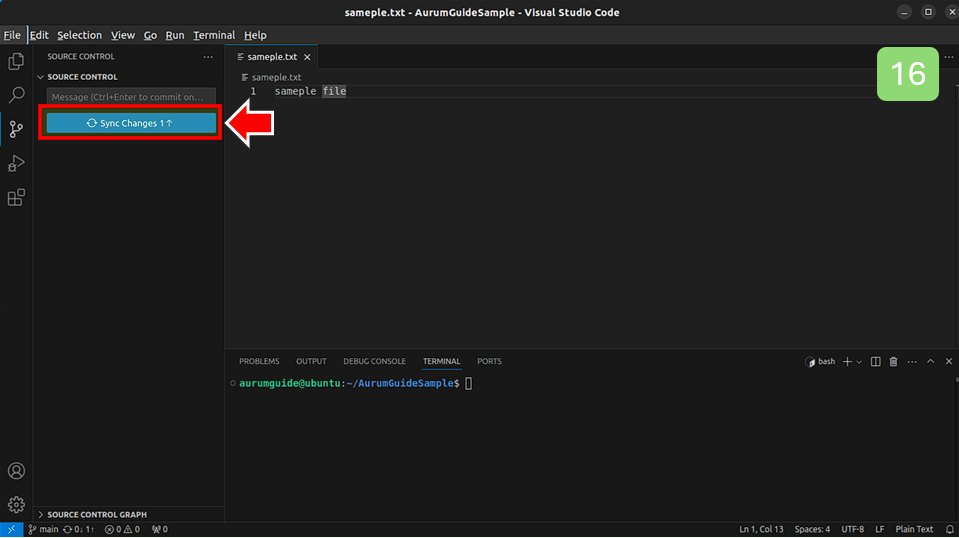Image resolution: width=959 pixels, height=538 pixels.
Task: Click line 1 text 'sameple file'
Action: 310,91
